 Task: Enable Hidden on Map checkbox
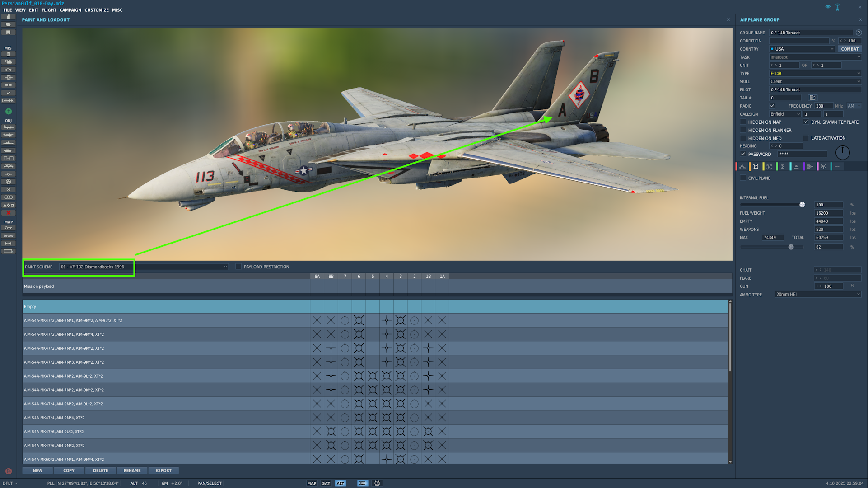pos(743,122)
